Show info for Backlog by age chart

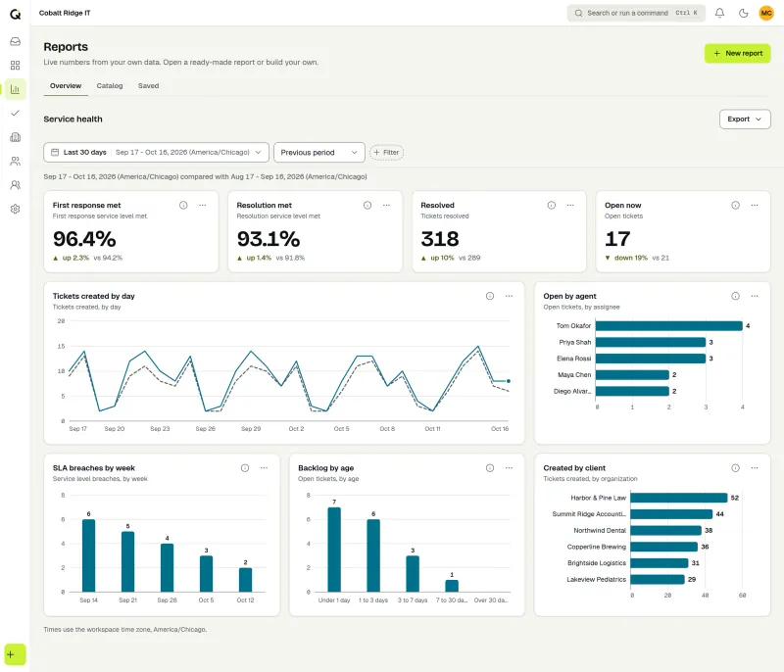tap(490, 468)
